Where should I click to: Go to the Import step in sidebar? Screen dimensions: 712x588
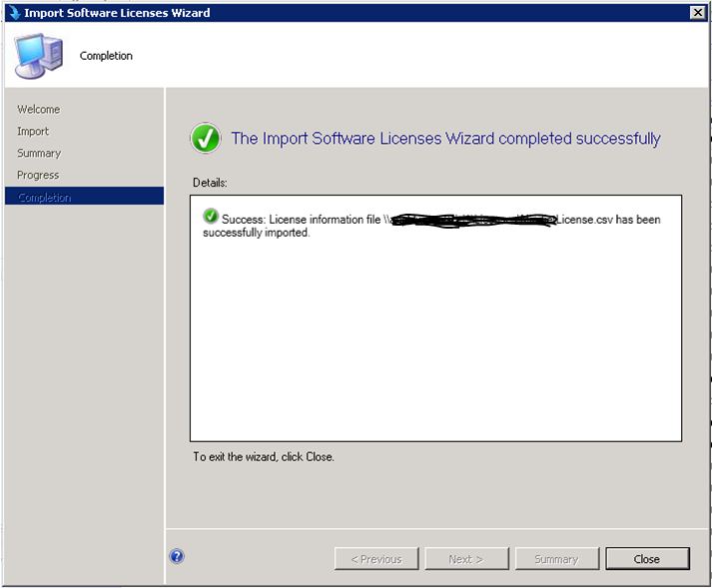(x=33, y=131)
